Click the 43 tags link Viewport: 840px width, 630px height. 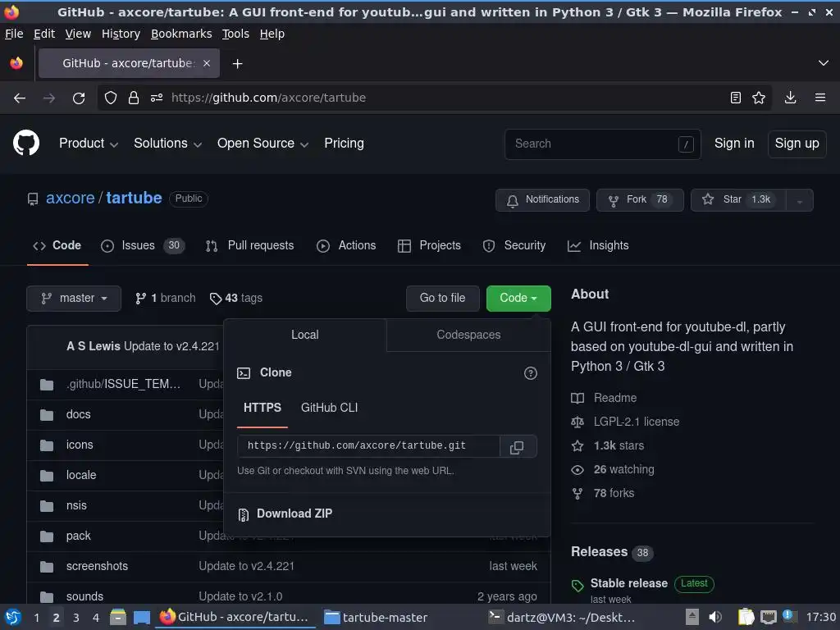[x=236, y=298]
